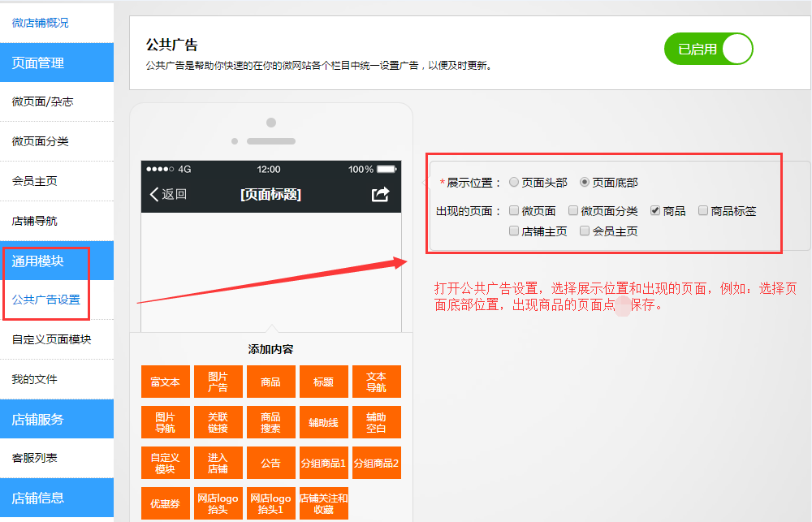The width and height of the screenshot is (812, 522).
Task: Insert the 优惠券 module
Action: 165,503
